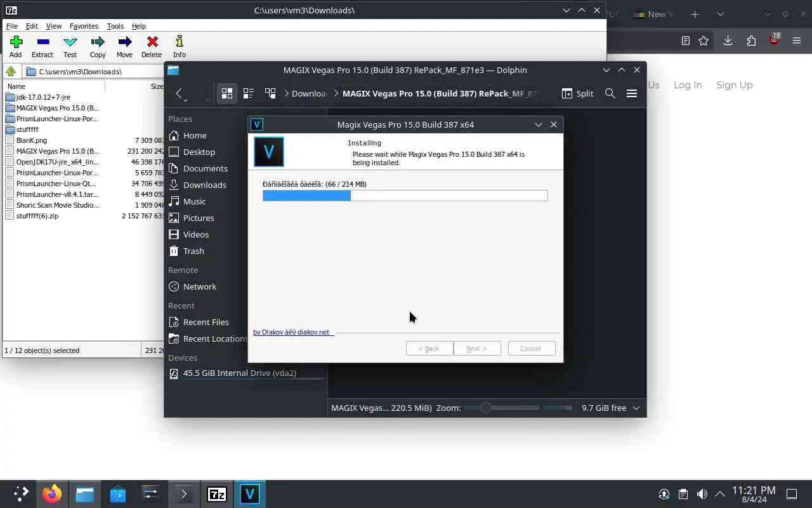The width and height of the screenshot is (812, 508).
Task: Select stufffff folder in 7-Zip list
Action: coord(27,130)
